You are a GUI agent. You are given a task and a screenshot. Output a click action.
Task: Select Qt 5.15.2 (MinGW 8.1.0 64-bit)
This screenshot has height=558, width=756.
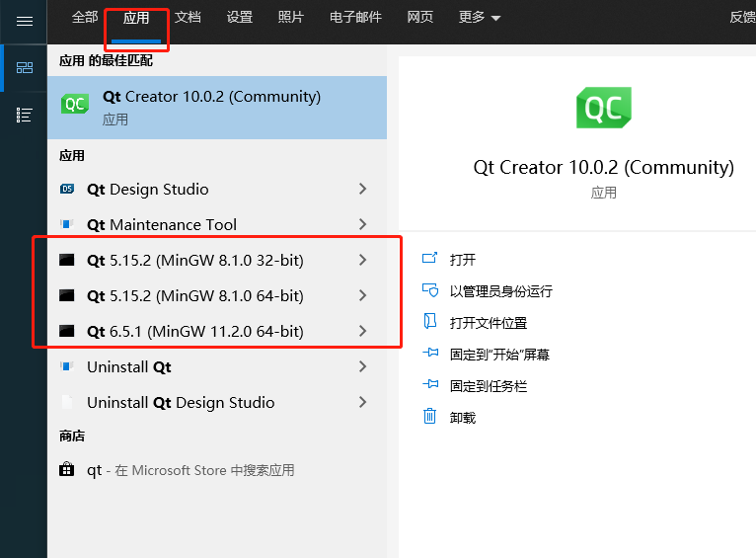[217, 295]
